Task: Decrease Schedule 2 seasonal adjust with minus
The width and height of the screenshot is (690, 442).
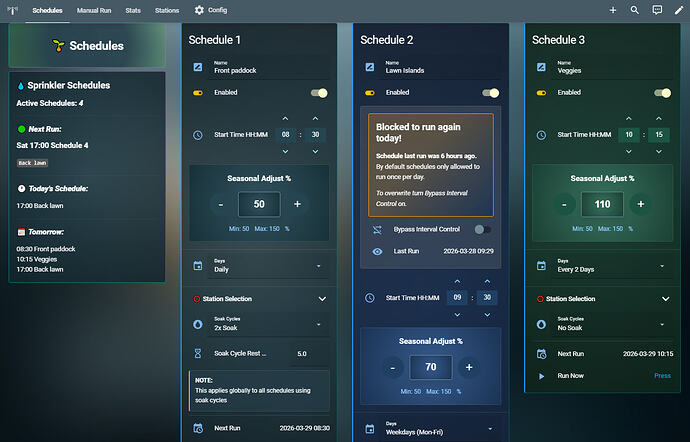Action: point(393,367)
